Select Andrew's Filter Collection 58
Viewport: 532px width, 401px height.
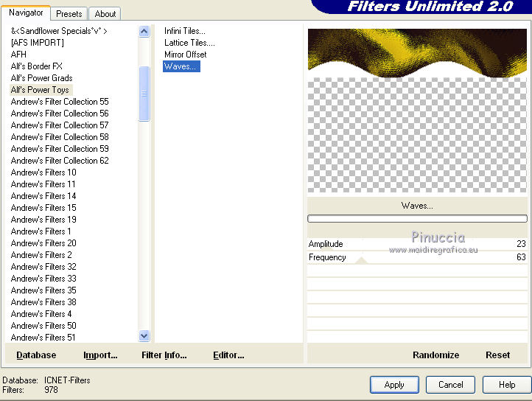point(60,137)
